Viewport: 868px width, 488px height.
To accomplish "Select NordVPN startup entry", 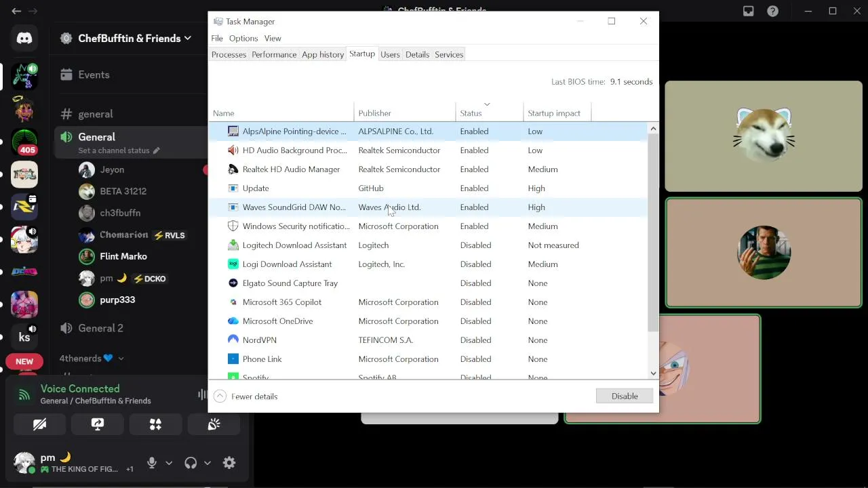I will coord(428,340).
